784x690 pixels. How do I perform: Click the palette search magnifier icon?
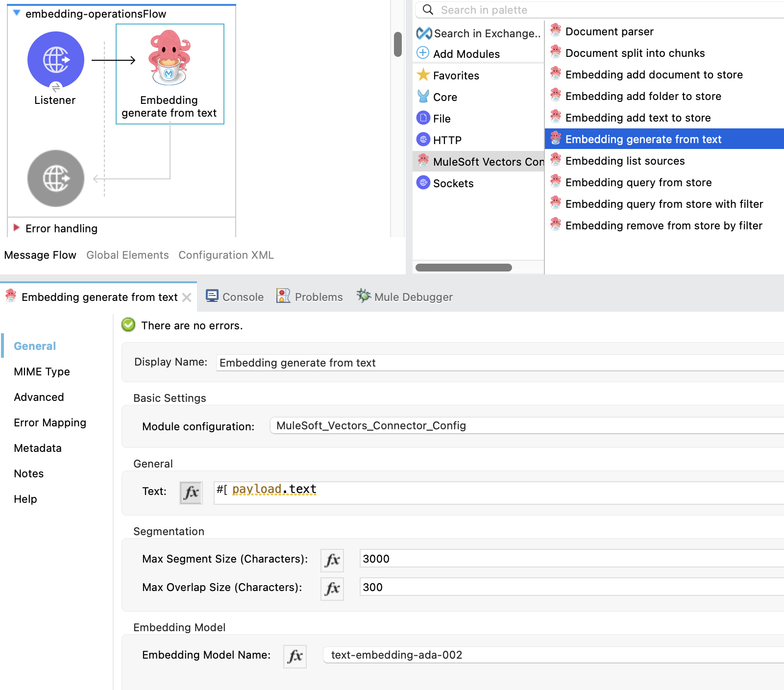point(428,10)
